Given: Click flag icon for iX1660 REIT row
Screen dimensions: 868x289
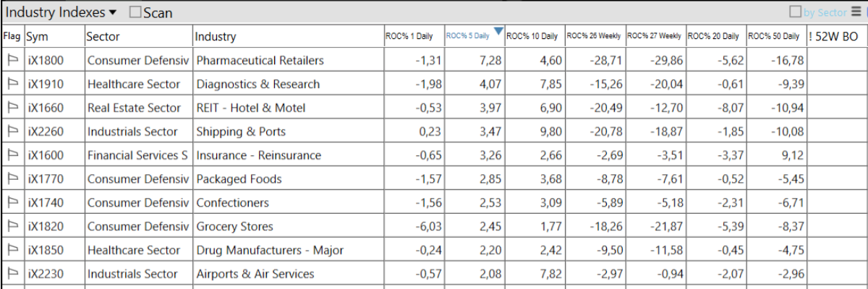Looking at the screenshot, I should [12, 108].
